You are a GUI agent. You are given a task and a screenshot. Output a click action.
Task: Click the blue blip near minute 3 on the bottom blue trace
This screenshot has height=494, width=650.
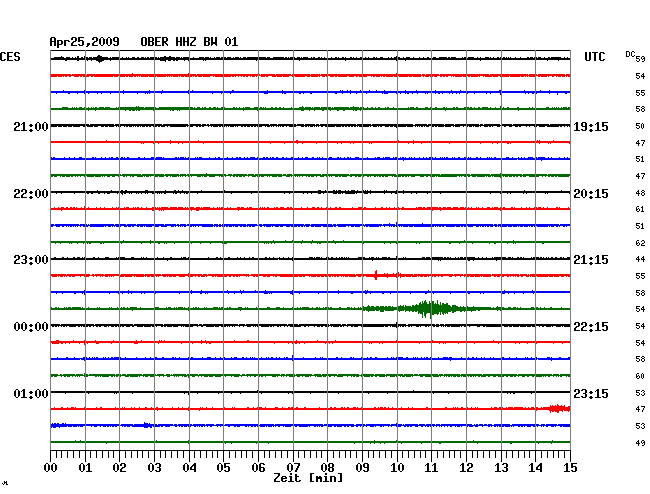pyautogui.click(x=147, y=425)
